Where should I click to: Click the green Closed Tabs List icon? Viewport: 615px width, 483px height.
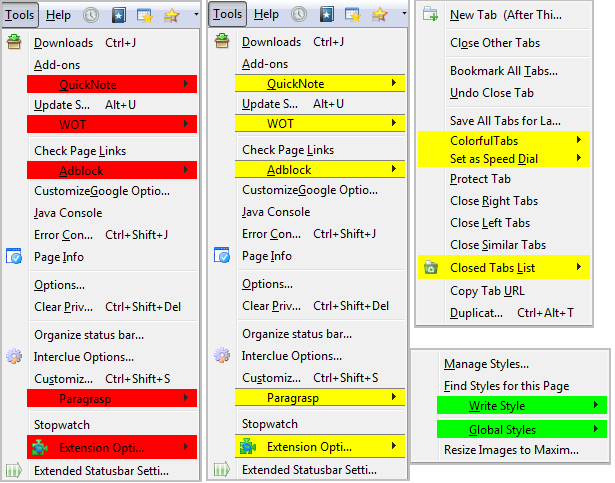pyautogui.click(x=431, y=268)
